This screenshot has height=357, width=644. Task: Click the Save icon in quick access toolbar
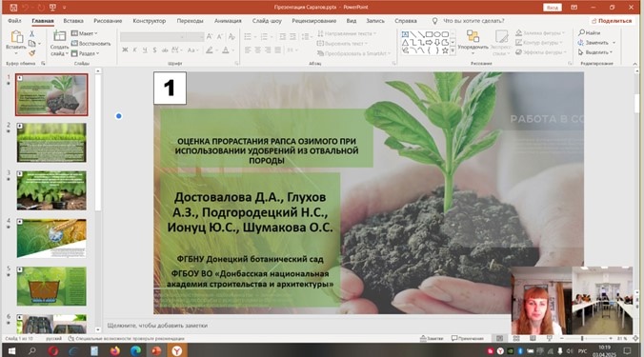13,8
